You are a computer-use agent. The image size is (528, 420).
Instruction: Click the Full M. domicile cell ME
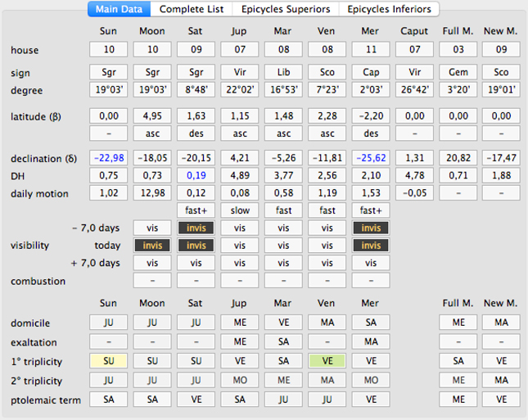click(x=458, y=323)
